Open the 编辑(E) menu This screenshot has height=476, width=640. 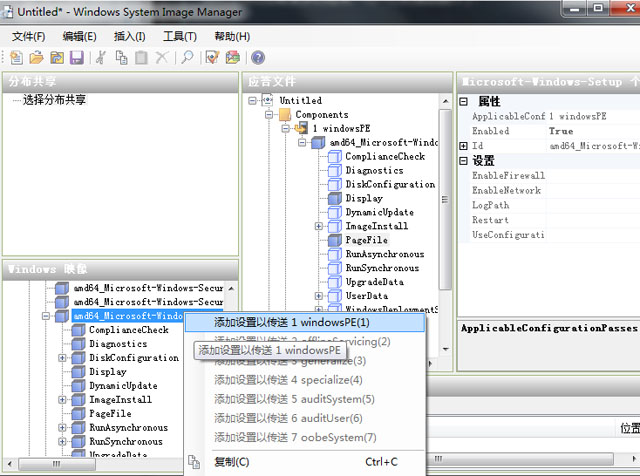(79, 37)
